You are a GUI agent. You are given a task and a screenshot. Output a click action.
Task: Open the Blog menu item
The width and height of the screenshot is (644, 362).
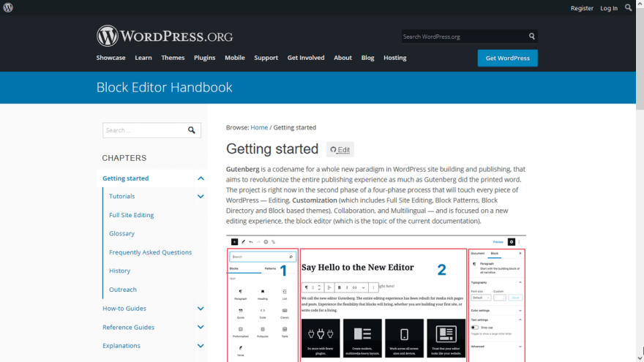[367, 58]
